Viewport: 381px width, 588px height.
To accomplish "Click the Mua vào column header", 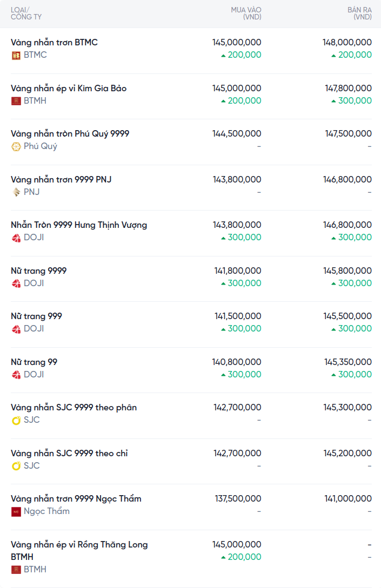I will (x=246, y=13).
